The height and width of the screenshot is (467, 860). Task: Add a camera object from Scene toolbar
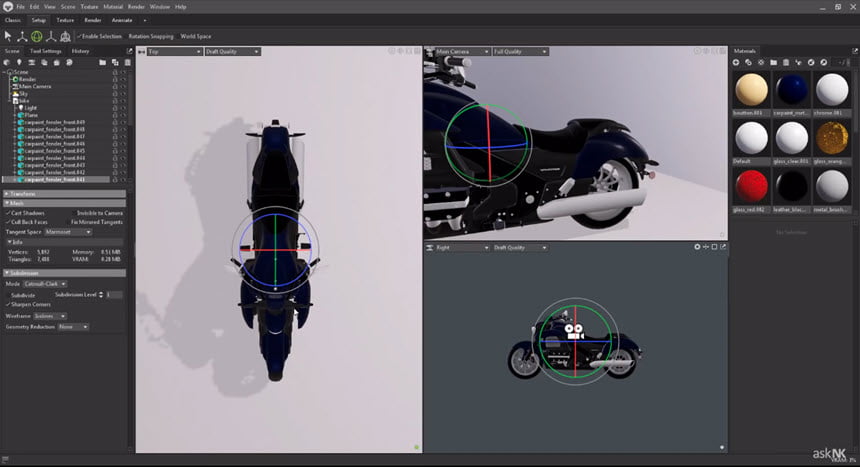pos(31,63)
